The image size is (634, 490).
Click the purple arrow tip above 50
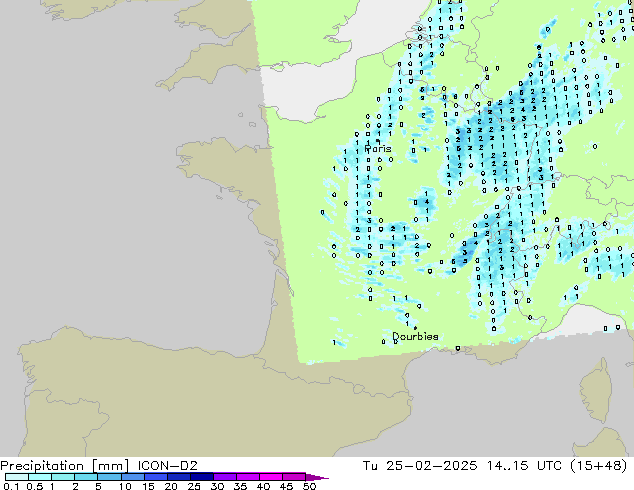pos(317,477)
